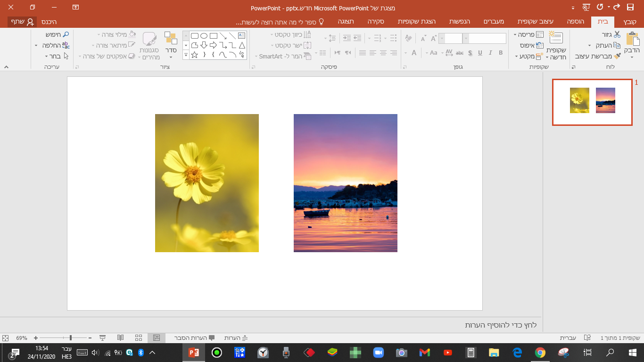Click Find (חיפוש) magnifier
644x362 pixels.
tap(58, 34)
